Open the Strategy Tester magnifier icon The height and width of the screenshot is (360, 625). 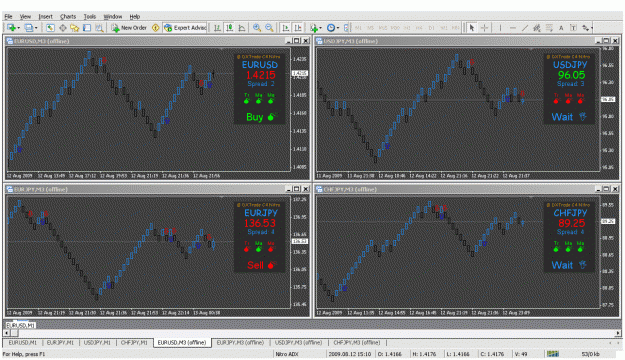tap(99, 28)
